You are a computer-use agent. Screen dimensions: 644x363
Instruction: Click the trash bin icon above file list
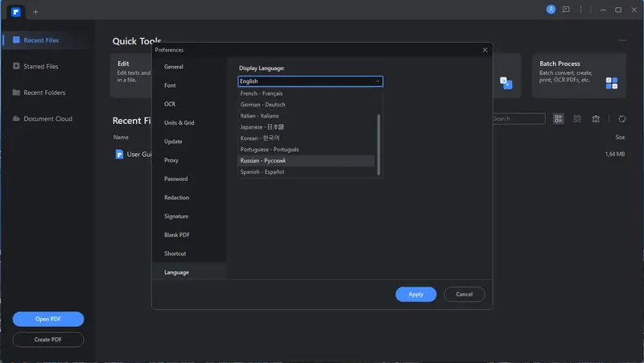click(596, 118)
